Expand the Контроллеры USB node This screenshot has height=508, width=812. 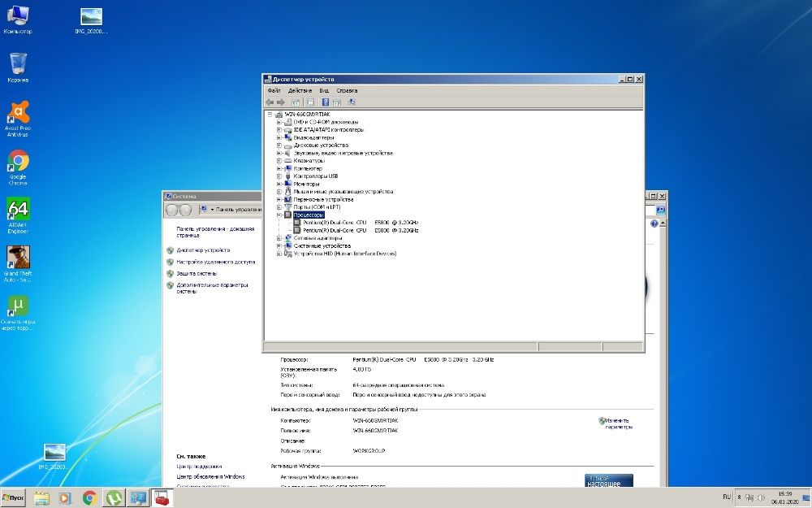[x=279, y=176]
